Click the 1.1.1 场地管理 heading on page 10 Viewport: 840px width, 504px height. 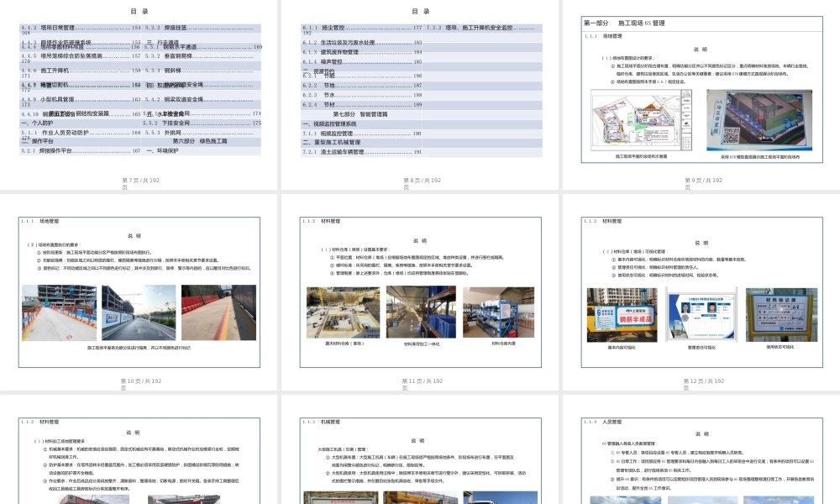pos(40,221)
